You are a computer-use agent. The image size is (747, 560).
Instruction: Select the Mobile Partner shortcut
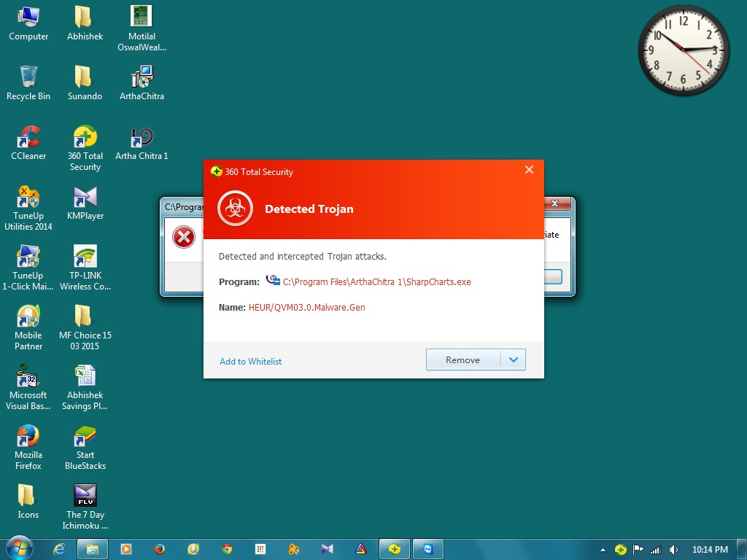pyautogui.click(x=28, y=327)
